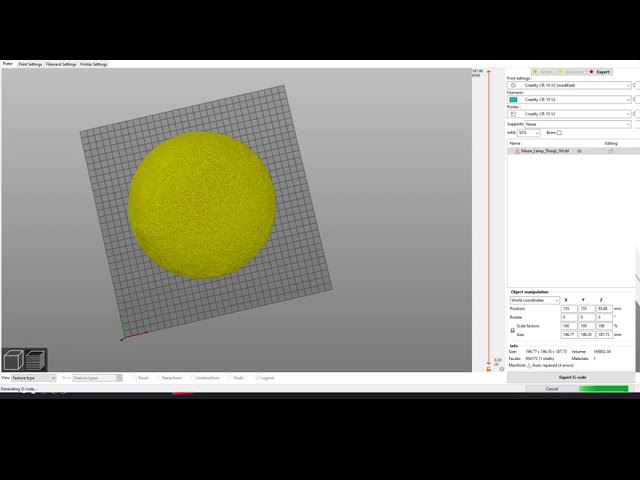
Task: Click the yellow moon sphere model
Action: click(x=202, y=205)
